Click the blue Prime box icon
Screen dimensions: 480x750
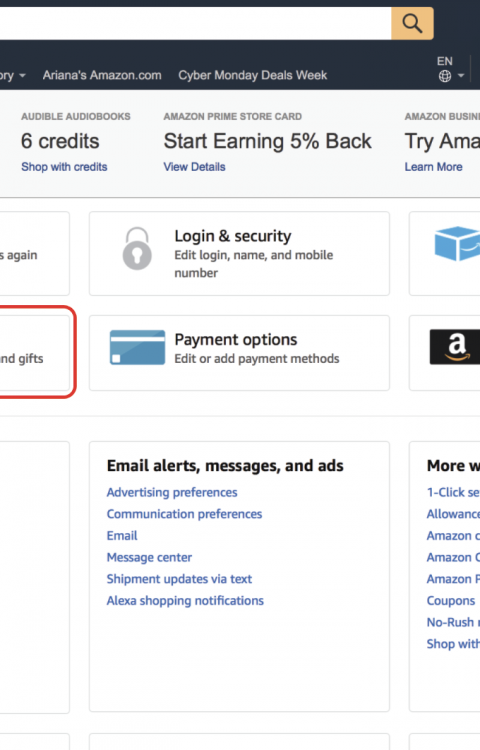457,243
